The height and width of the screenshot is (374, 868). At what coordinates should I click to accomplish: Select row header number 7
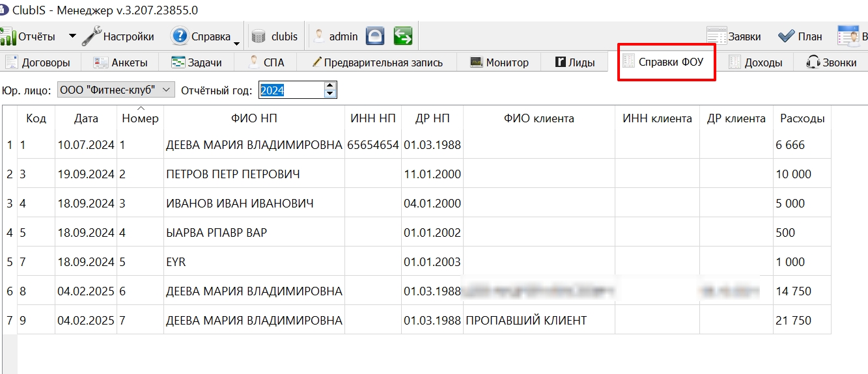tap(10, 321)
